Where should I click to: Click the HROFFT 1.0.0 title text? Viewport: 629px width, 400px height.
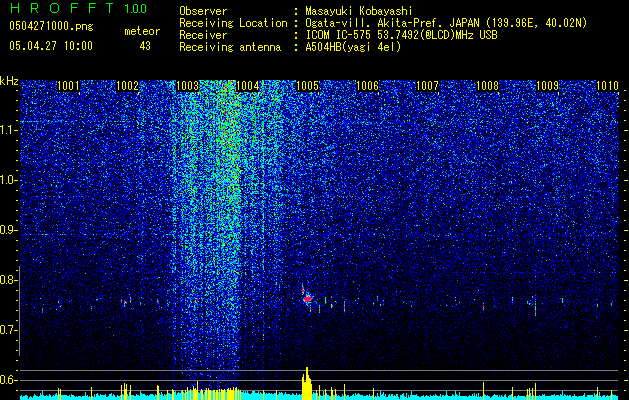[78, 8]
